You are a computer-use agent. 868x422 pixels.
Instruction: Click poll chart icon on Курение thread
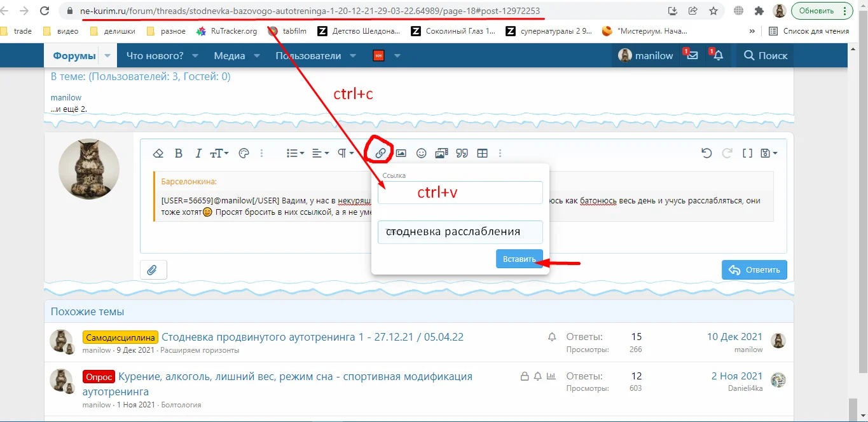[551, 376]
